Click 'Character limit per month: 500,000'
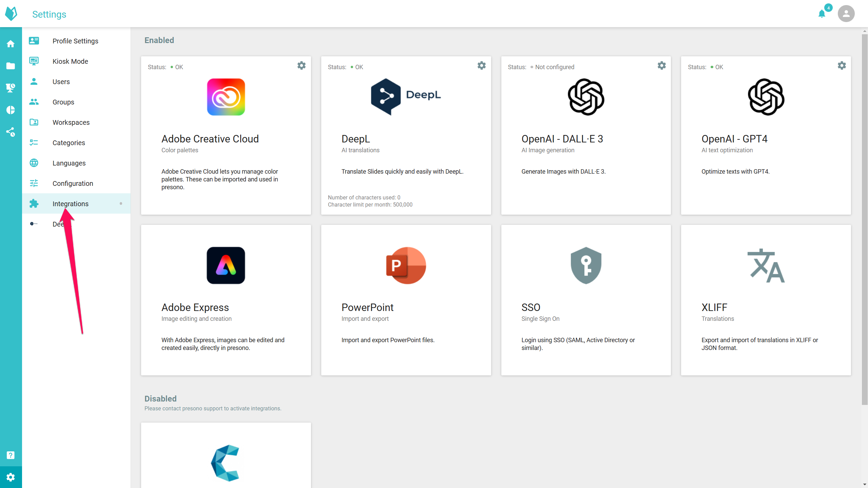Viewport: 868px width, 488px height. tap(370, 205)
